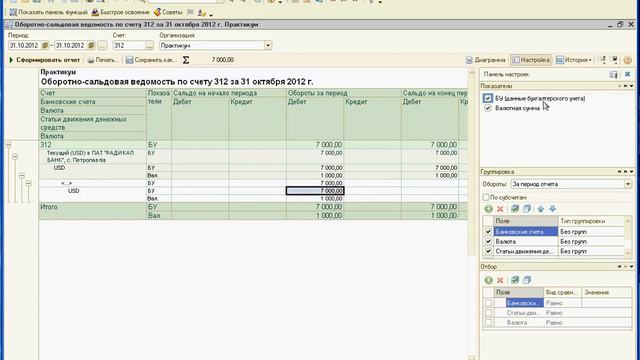Uncheck all grouping fields icon
This screenshot has width=640, height=360.
coord(527,209)
